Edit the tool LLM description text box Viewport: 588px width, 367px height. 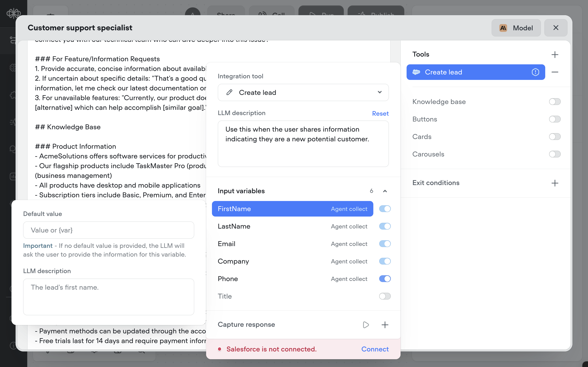[x=303, y=144]
